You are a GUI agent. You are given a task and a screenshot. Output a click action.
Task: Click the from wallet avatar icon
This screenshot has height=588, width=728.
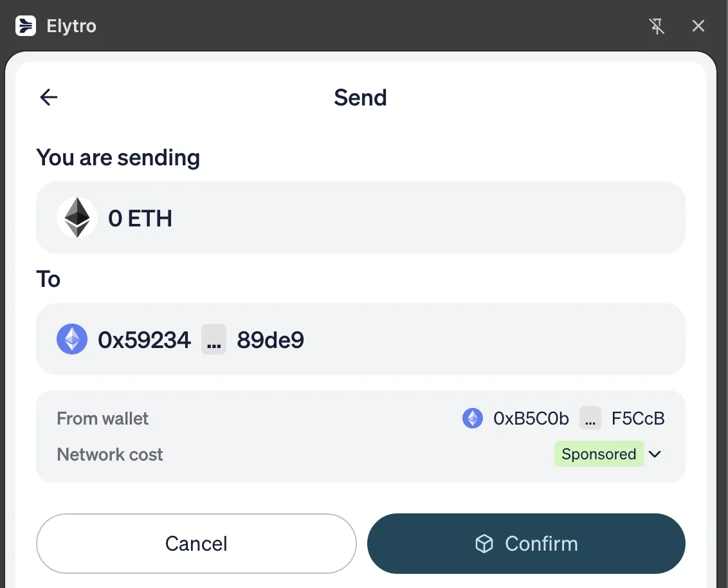(472, 418)
